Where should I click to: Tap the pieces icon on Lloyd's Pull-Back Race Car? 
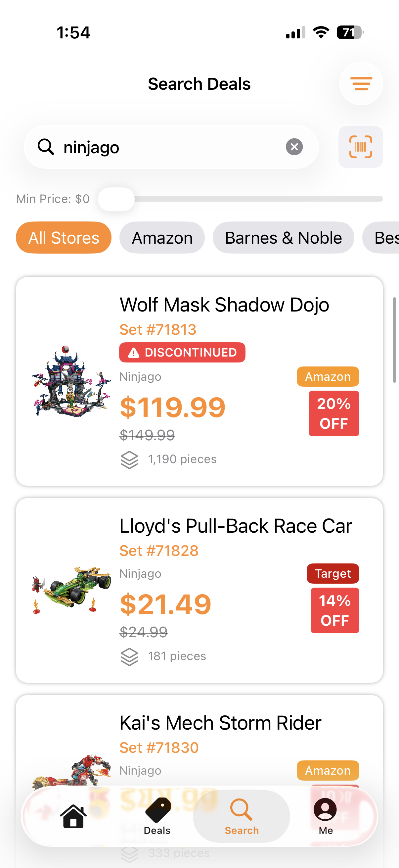(130, 656)
